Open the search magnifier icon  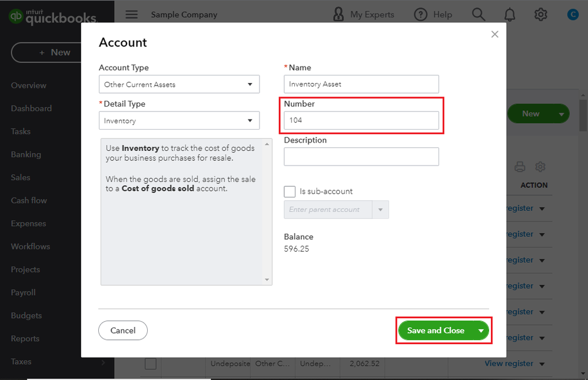pos(479,15)
